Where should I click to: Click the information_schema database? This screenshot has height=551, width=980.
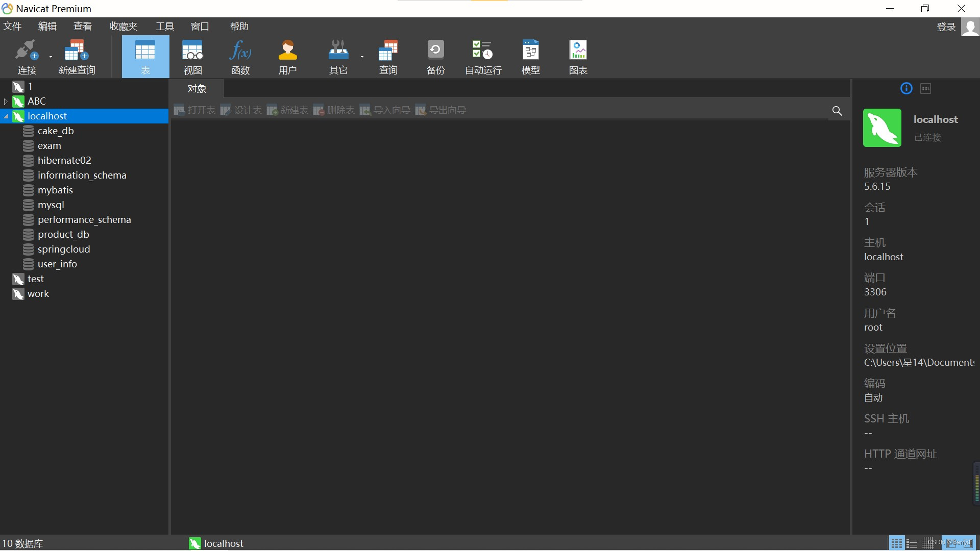click(82, 174)
